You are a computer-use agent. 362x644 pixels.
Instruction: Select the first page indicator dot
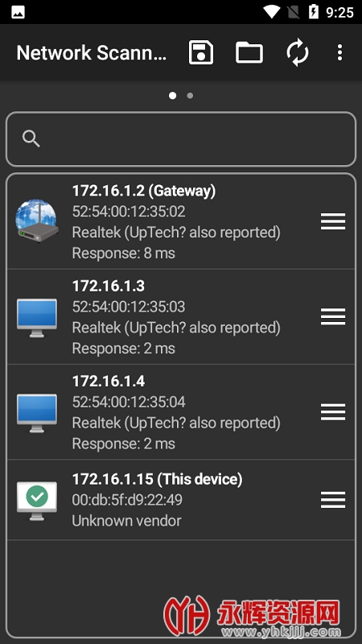coord(172,96)
